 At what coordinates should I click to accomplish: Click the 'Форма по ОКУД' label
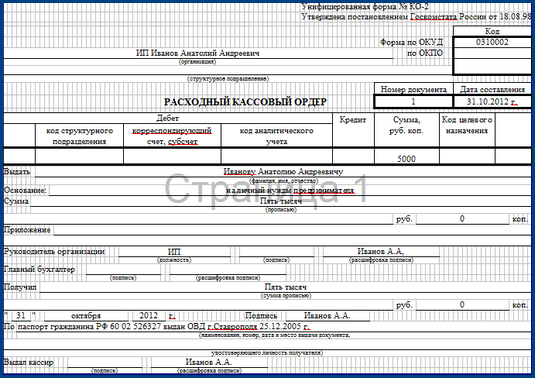(411, 42)
